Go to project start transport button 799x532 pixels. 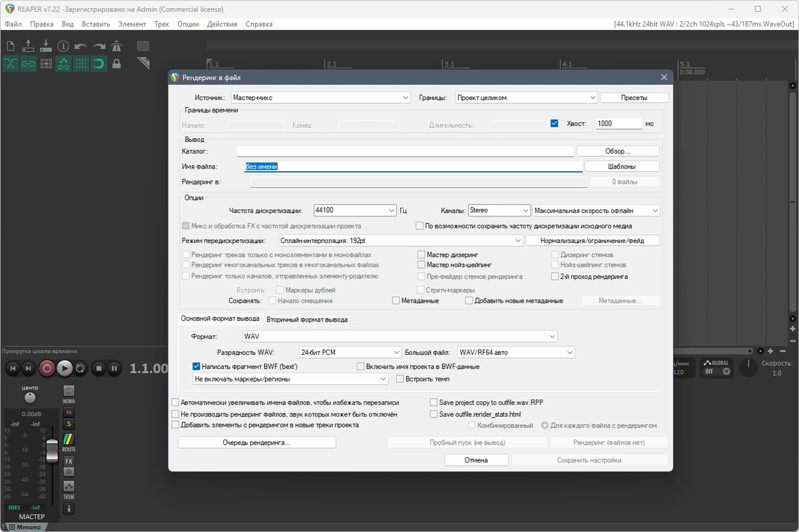click(13, 368)
